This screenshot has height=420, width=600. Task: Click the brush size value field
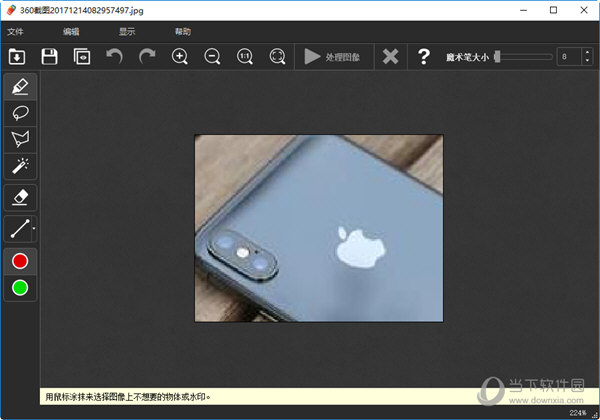coord(569,57)
